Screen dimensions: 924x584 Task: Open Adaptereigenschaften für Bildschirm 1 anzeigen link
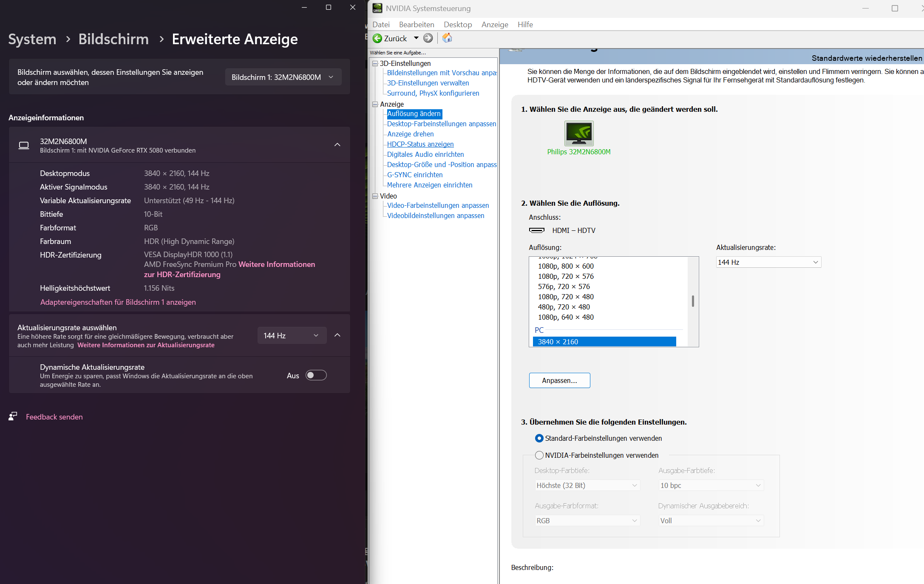[x=118, y=302]
